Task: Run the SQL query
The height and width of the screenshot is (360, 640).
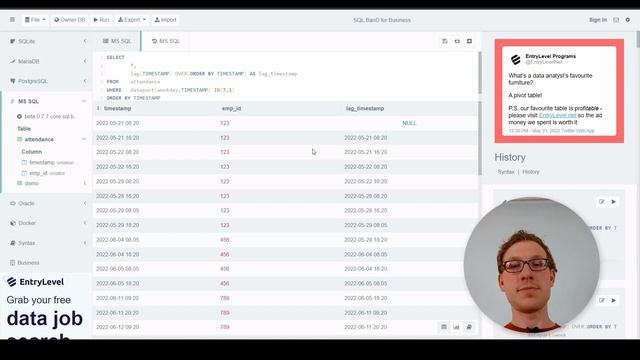Action: tap(101, 20)
